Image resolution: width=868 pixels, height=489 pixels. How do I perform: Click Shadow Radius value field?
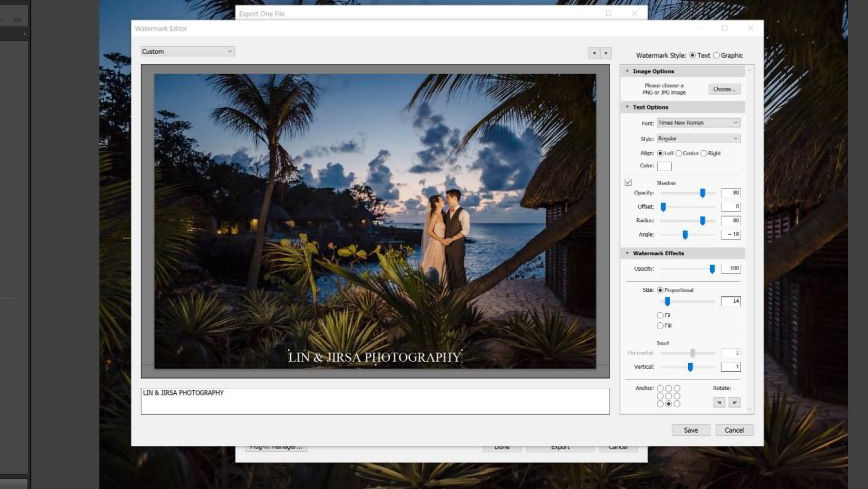(731, 220)
